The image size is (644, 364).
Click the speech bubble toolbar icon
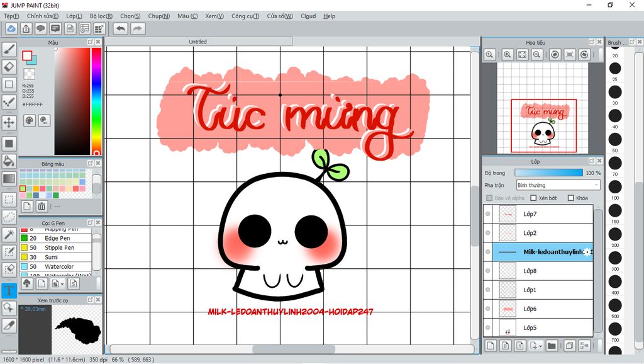pyautogui.click(x=41, y=28)
